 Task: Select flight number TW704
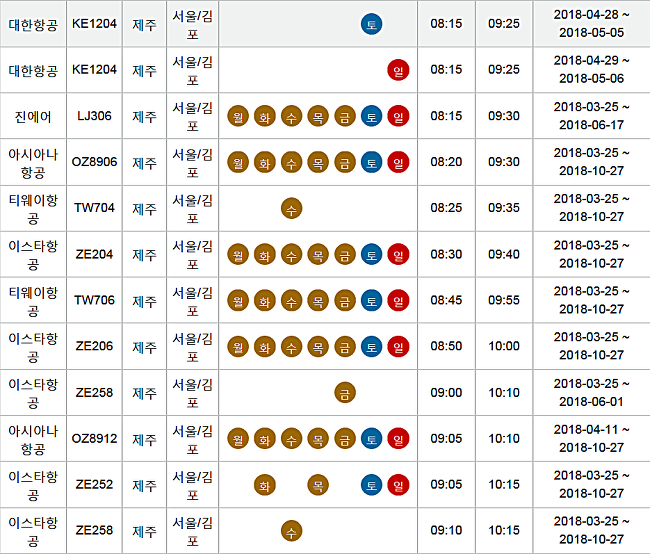coord(94,208)
